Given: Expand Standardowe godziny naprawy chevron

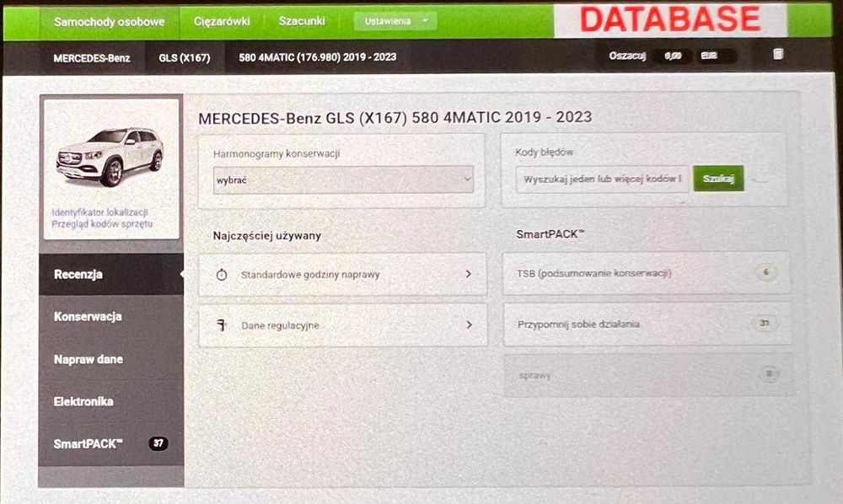Looking at the screenshot, I should point(468,274).
